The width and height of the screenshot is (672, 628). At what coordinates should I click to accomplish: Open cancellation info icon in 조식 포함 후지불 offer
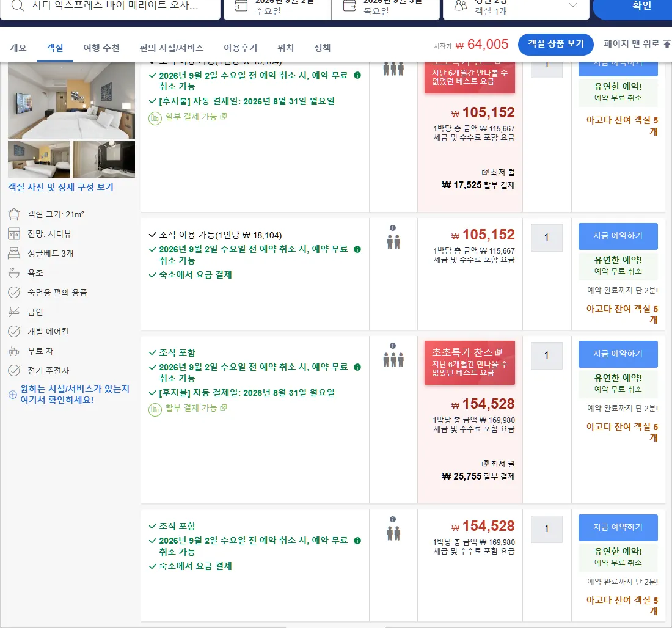[357, 367]
